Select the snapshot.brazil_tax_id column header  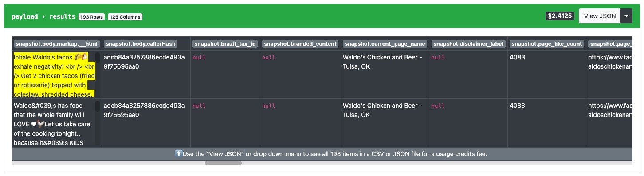(225, 44)
